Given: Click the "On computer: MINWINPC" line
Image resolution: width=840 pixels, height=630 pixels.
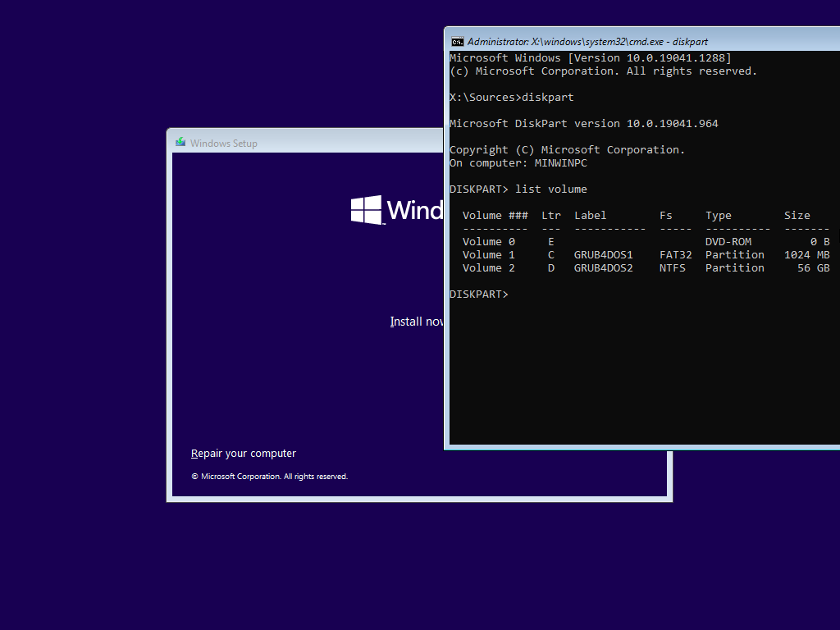Looking at the screenshot, I should pyautogui.click(x=518, y=163).
